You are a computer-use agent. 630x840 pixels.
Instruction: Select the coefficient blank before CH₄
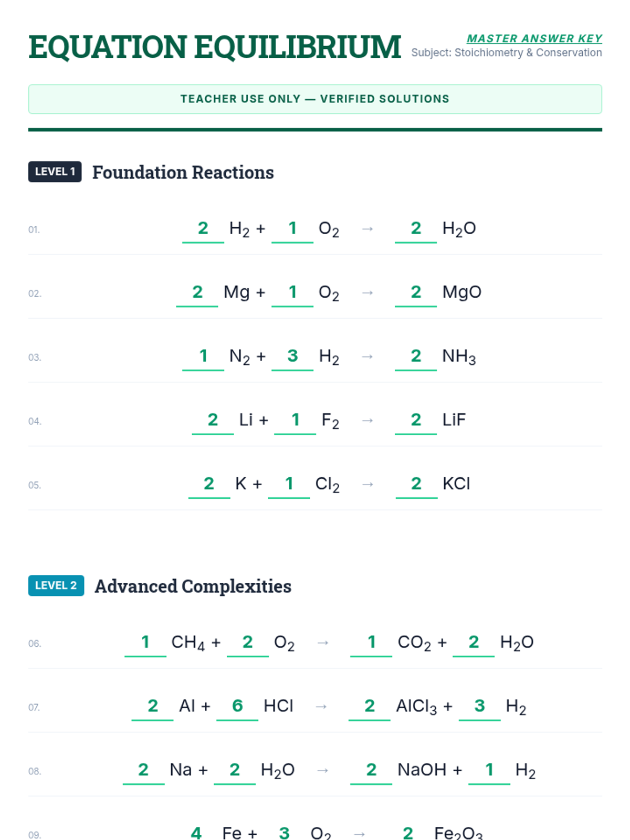click(x=145, y=643)
